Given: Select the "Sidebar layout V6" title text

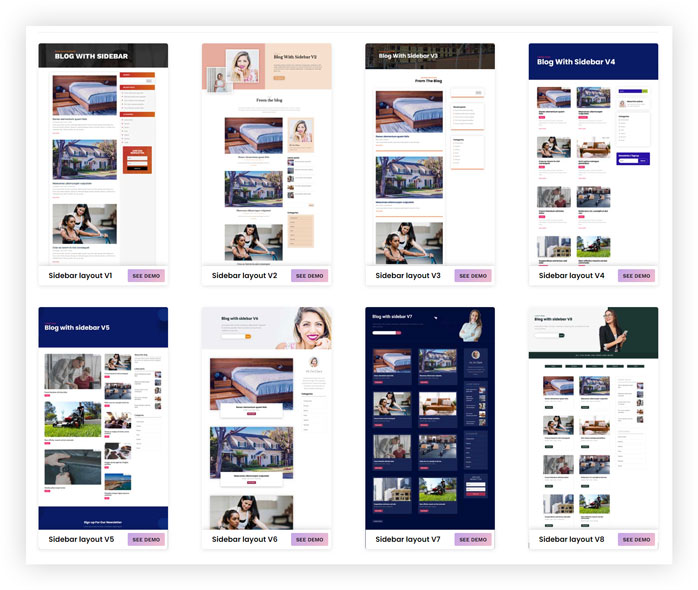Looking at the screenshot, I should [245, 540].
